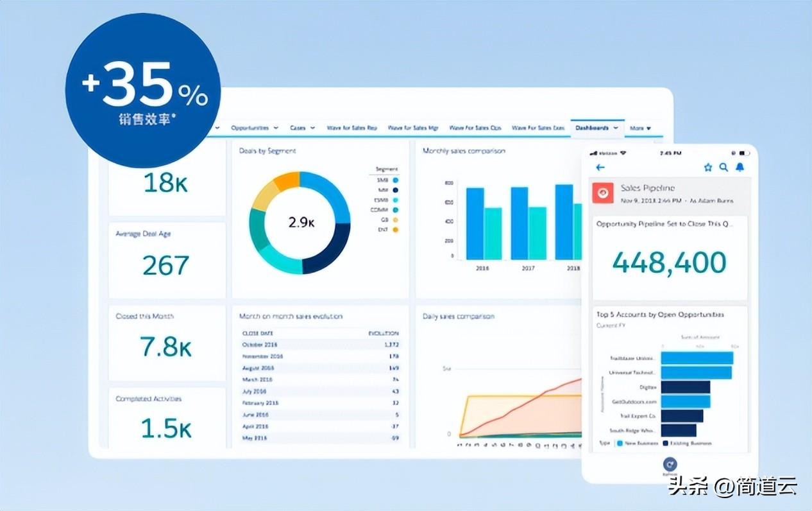Expand the Opportunities tab dropdown arrow
This screenshot has width=812, height=511.
click(x=276, y=128)
